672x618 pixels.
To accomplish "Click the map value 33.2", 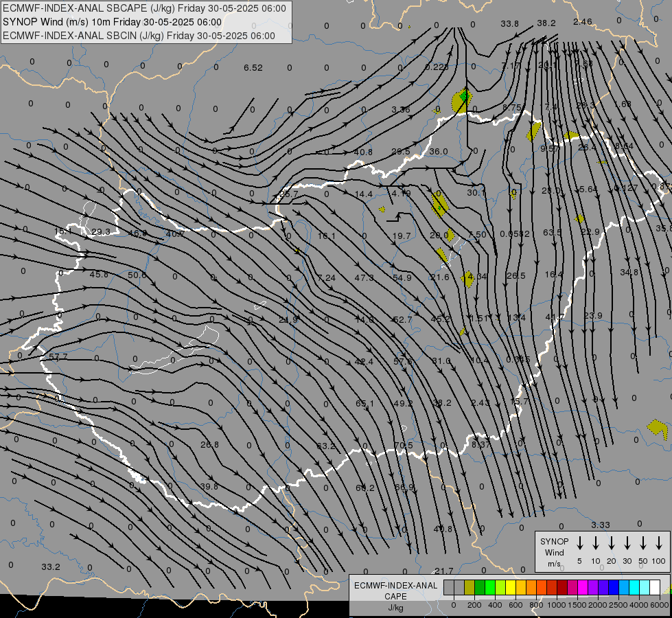I will pyautogui.click(x=51, y=566).
